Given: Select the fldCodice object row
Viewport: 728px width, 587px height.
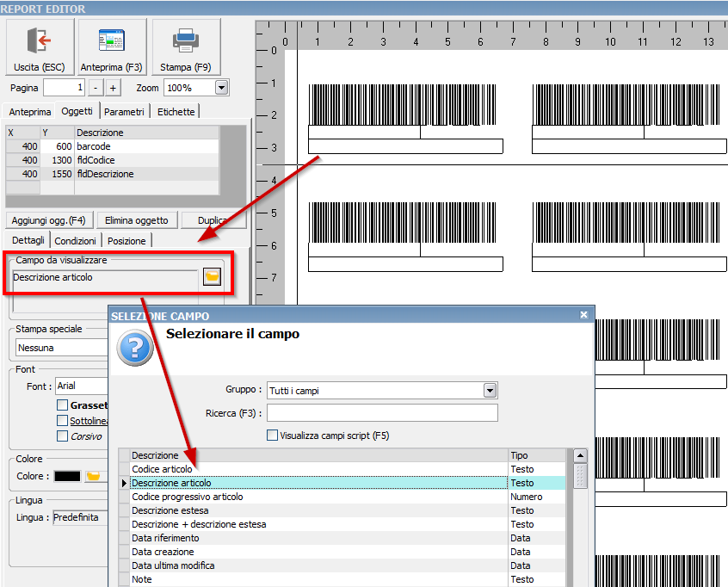Looking at the screenshot, I should tap(113, 160).
